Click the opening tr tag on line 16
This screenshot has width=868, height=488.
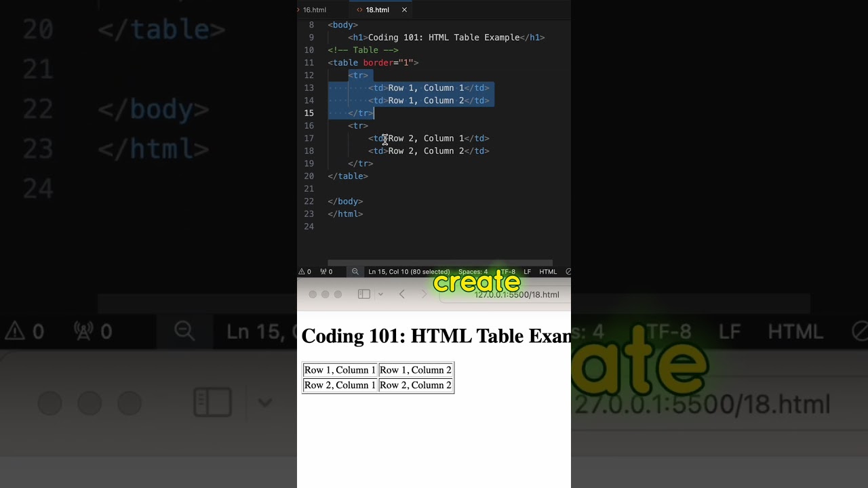pos(358,125)
